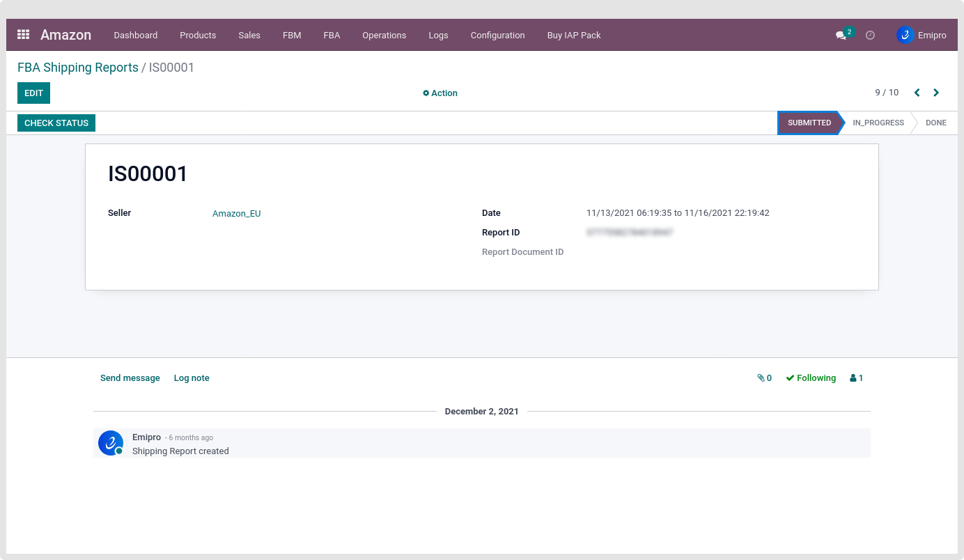Open the Dashboard menu item
Screen dimensions: 964x560
(136, 35)
